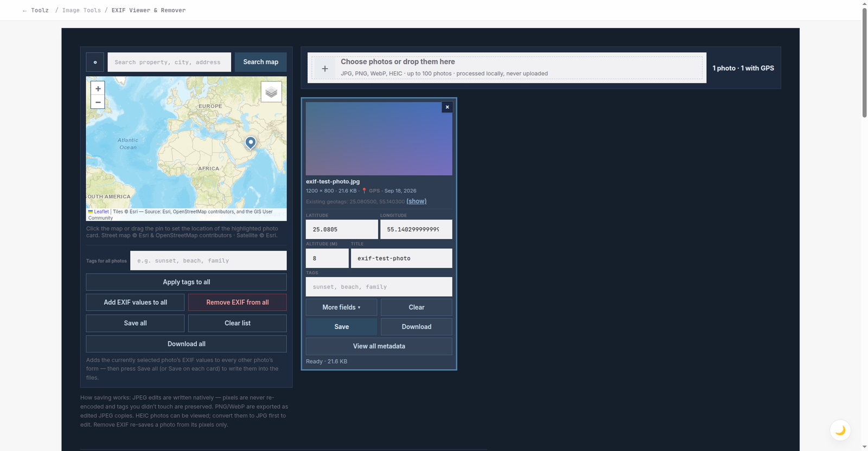This screenshot has height=451, width=868.
Task: Edit the Altitude field
Action: pos(327,258)
